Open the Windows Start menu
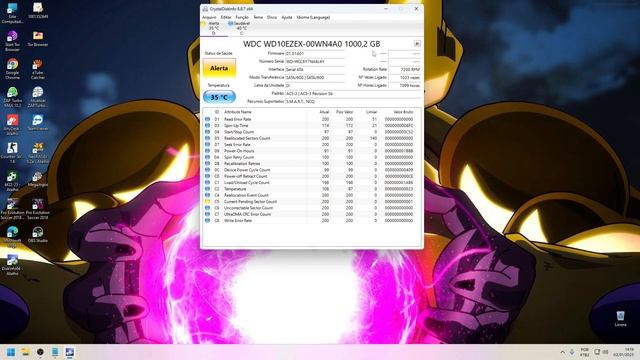Image resolution: width=640 pixels, height=360 pixels. point(11,352)
